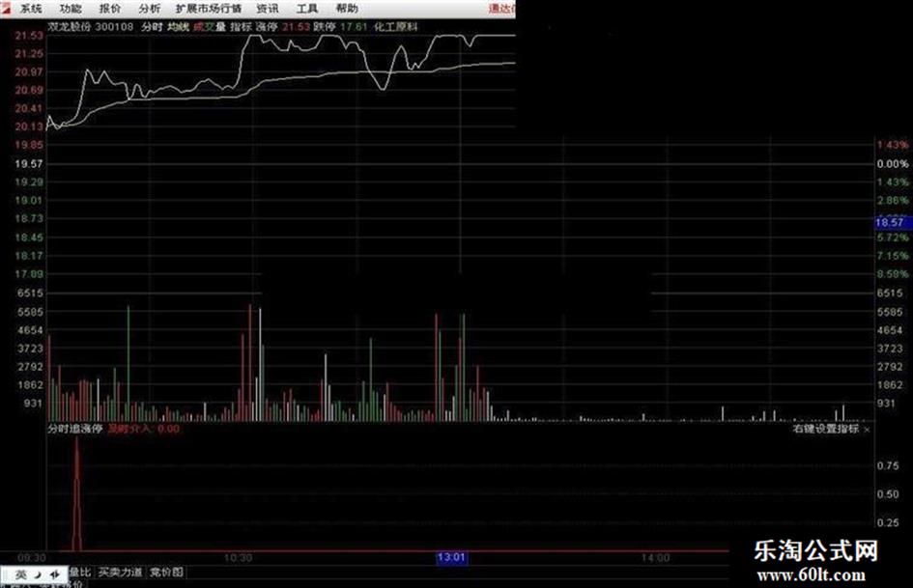Open the 系统 menu
Screen dimensions: 913x588
coord(31,9)
